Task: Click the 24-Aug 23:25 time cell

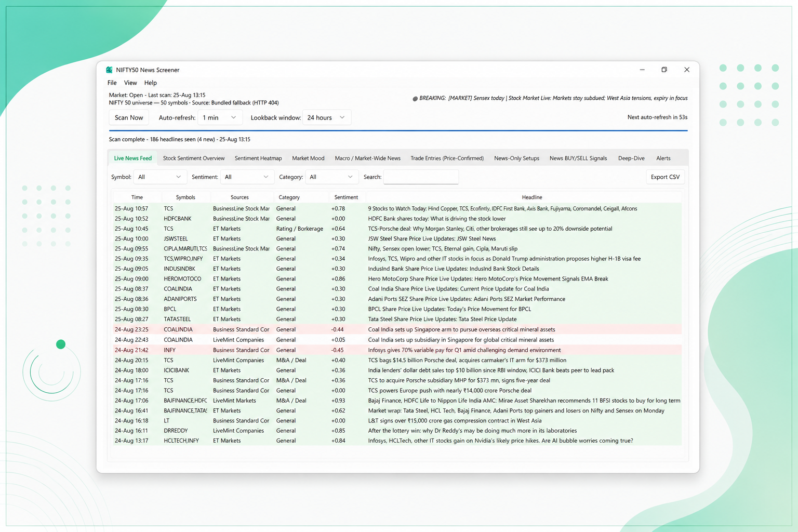Action: tap(131, 330)
